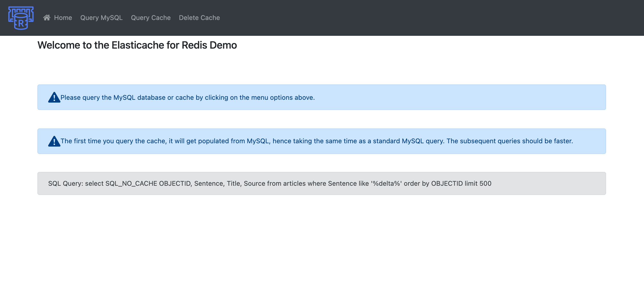Click the SQL Query text box
644x286 pixels.
[321, 183]
